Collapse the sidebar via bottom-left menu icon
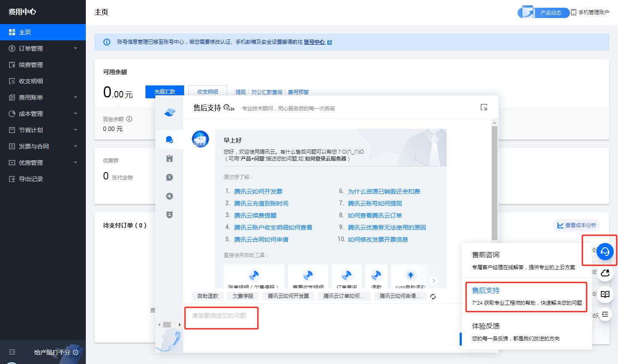Image resolution: width=618 pixels, height=364 pixels. coord(12,352)
